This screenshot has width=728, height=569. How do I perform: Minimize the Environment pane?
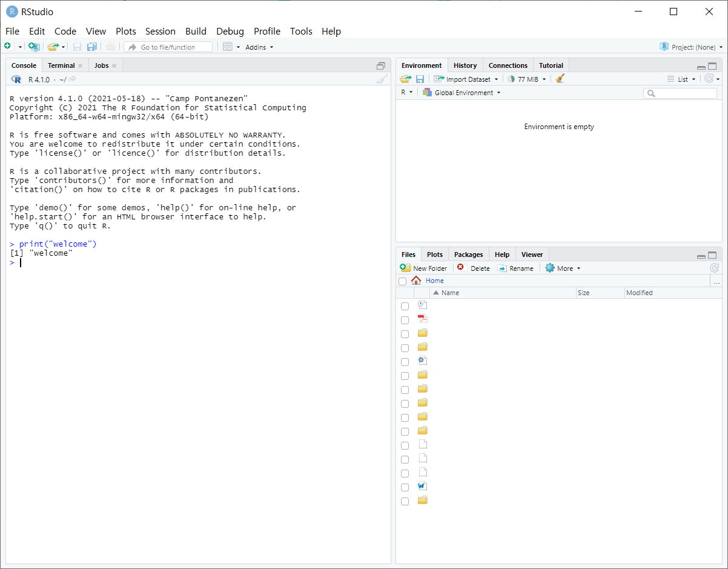coord(701,67)
